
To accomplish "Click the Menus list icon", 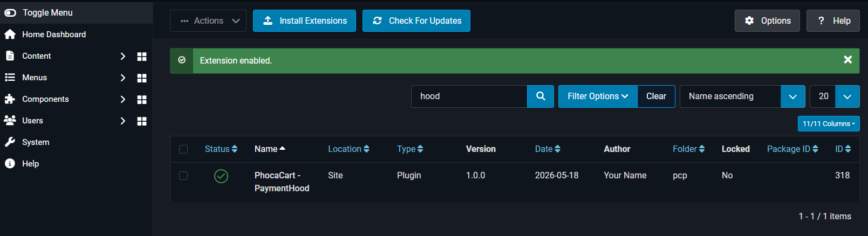I will click(x=10, y=77).
